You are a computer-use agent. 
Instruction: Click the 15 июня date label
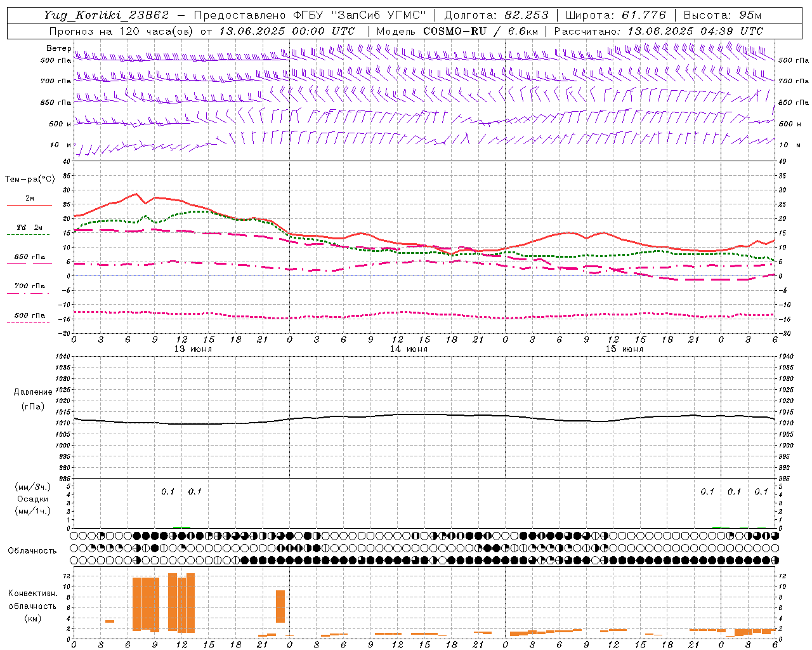point(624,349)
